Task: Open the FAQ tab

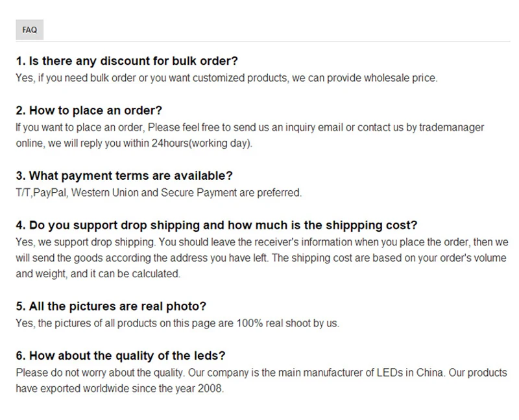Action: pyautogui.click(x=29, y=30)
